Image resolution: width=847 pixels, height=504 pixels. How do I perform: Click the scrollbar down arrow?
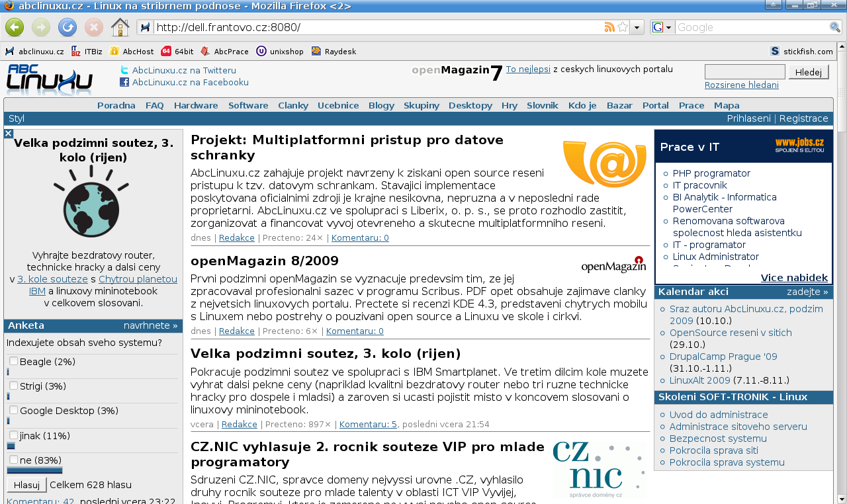[x=841, y=498]
